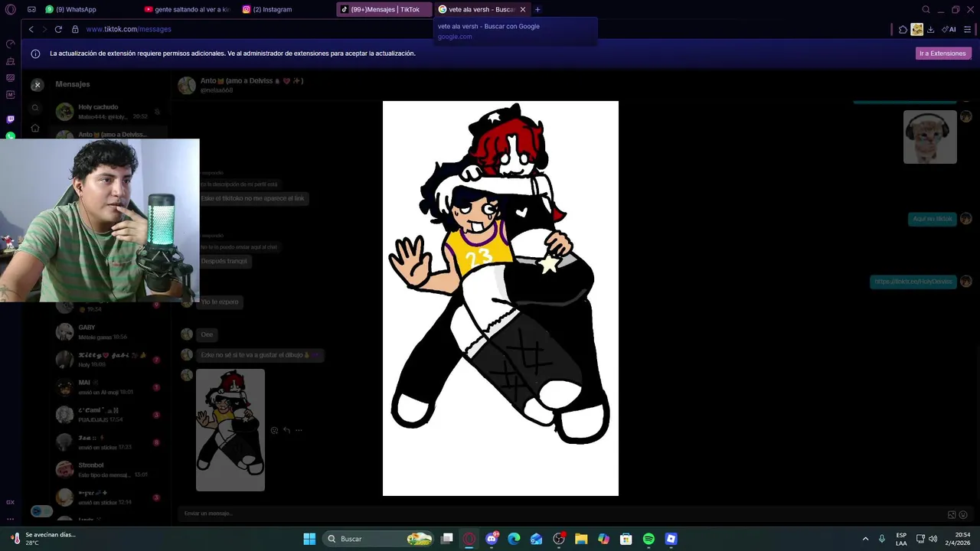Close the 'vete ala versh' tab

[523, 10]
